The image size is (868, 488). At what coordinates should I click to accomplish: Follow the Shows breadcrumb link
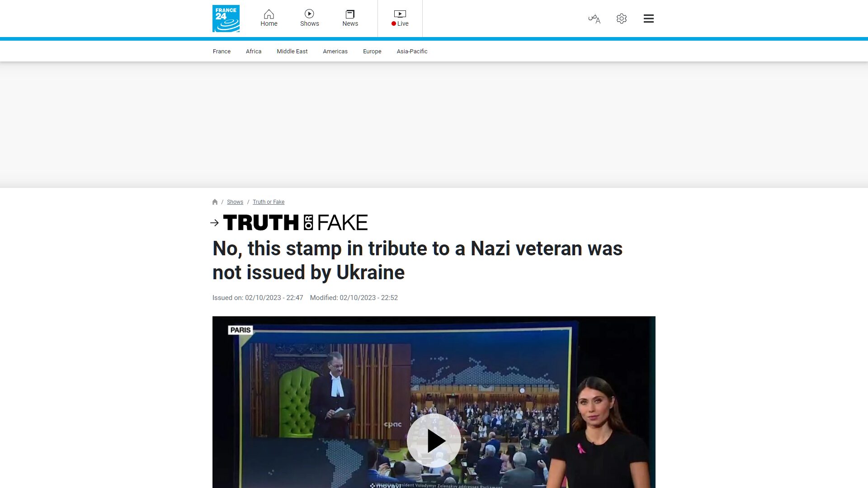coord(235,202)
